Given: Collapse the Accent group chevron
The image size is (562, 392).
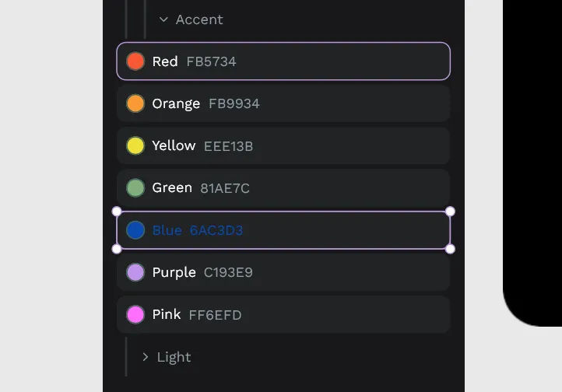Looking at the screenshot, I should pos(163,19).
